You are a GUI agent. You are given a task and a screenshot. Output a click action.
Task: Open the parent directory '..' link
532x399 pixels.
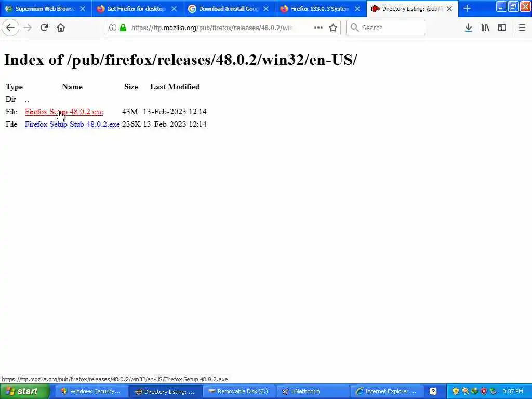[27, 100]
